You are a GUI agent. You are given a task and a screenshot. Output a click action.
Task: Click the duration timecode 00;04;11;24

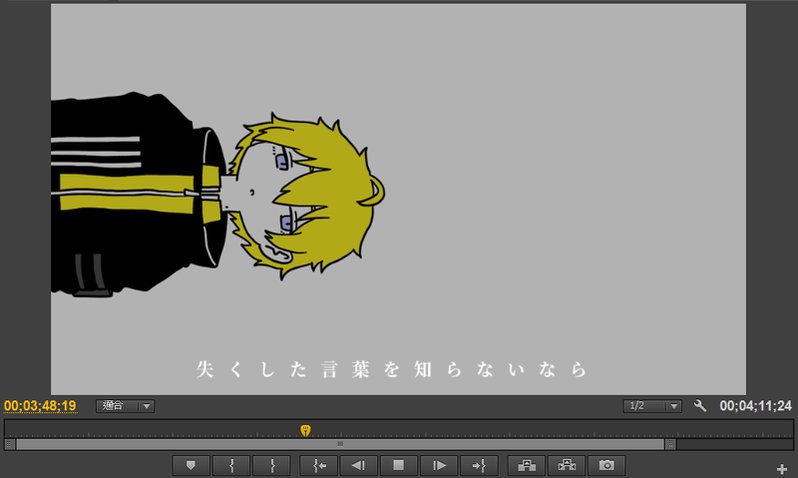[756, 406]
